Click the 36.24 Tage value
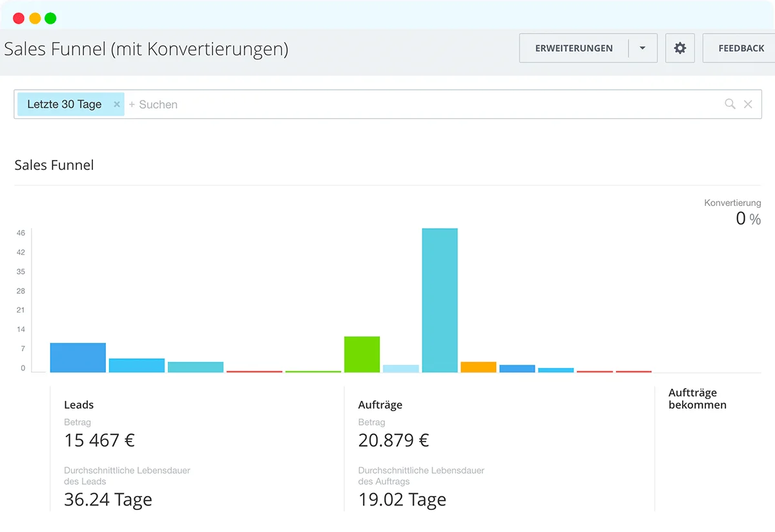The image size is (775, 532). 108,500
